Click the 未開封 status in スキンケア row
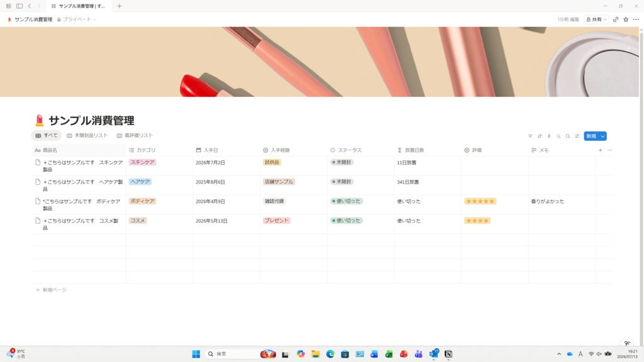The width and height of the screenshot is (644, 362). (x=342, y=162)
